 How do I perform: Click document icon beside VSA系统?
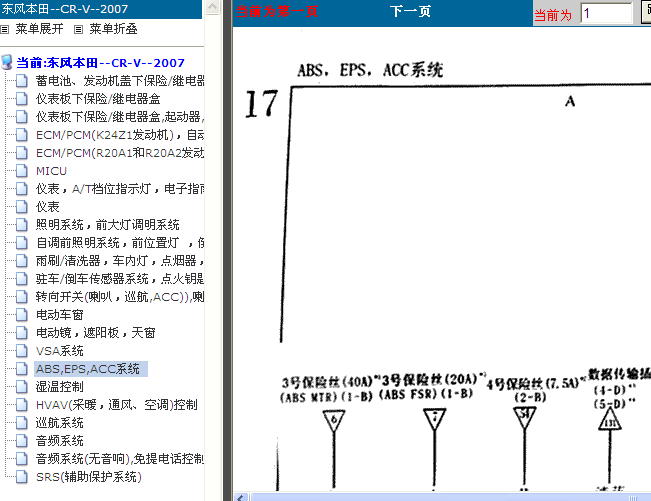[22, 351]
